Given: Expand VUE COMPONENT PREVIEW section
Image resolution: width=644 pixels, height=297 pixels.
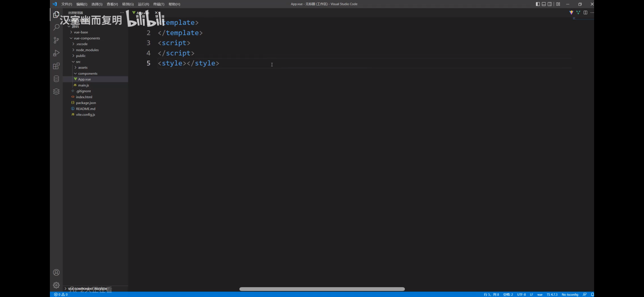Looking at the screenshot, I should tap(87, 289).
